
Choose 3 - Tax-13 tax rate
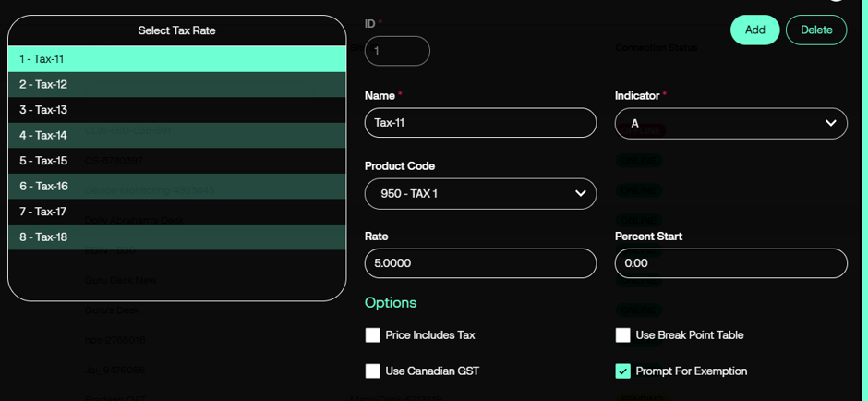pyautogui.click(x=177, y=110)
